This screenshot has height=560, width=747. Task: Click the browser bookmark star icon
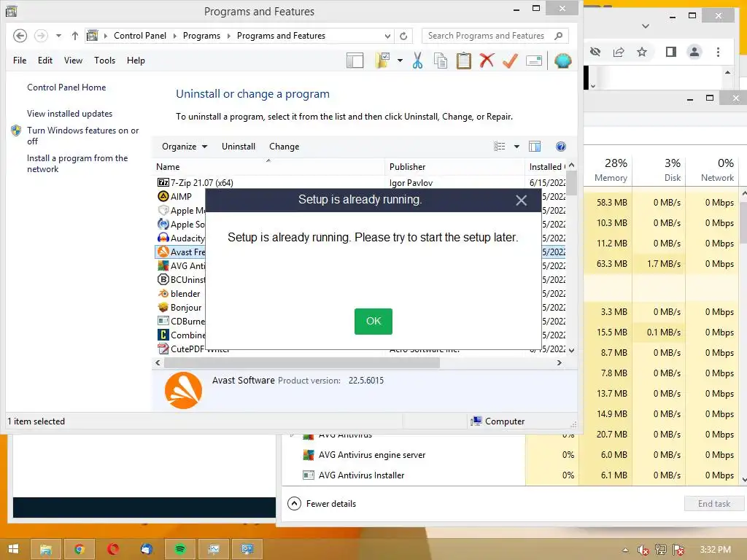click(x=642, y=52)
